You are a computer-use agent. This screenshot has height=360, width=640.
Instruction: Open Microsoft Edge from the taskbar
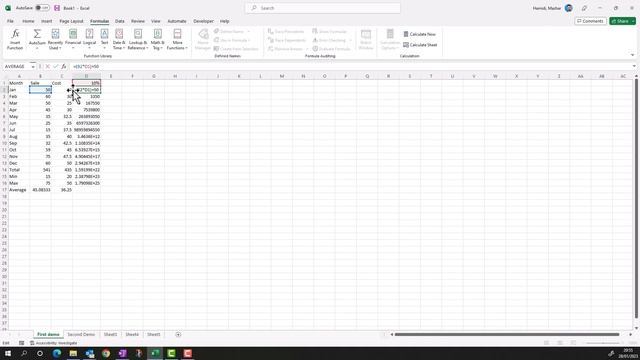click(57, 353)
